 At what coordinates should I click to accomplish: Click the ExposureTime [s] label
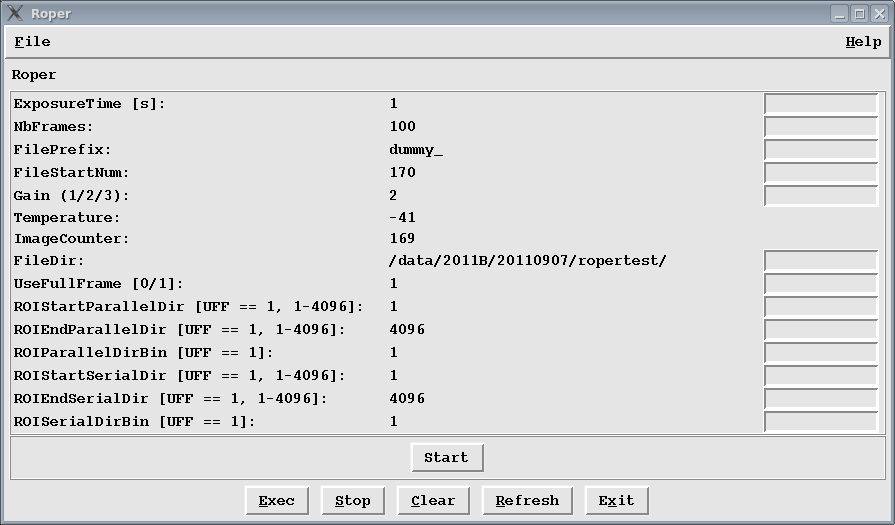click(89, 104)
